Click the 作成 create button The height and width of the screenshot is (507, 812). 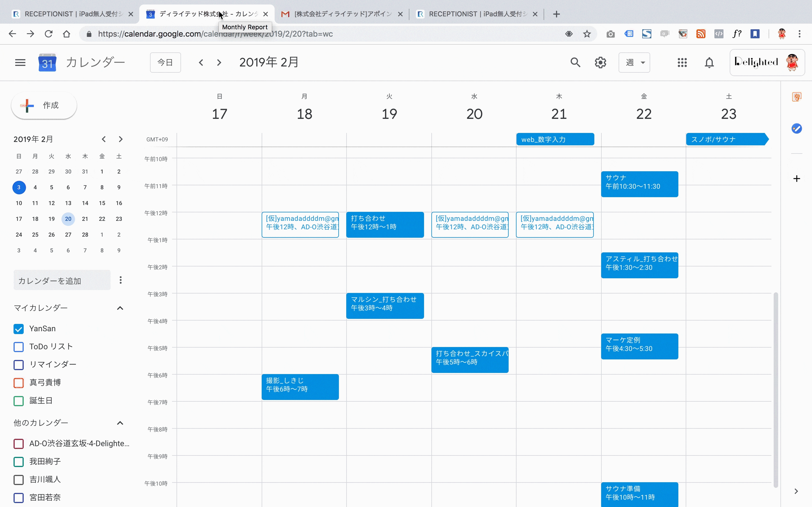pos(44,105)
